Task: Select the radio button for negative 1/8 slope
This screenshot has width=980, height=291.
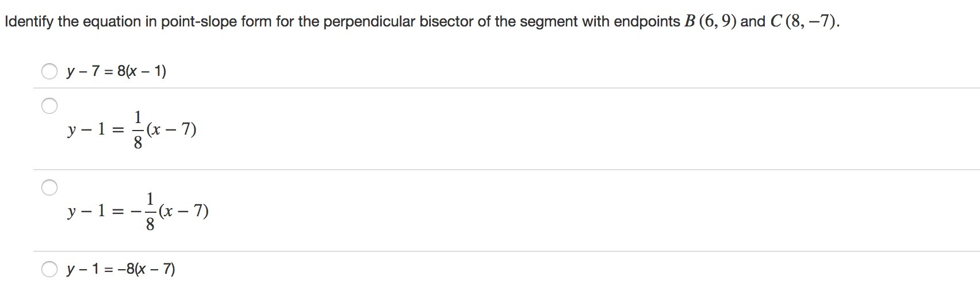Action: [x=49, y=187]
